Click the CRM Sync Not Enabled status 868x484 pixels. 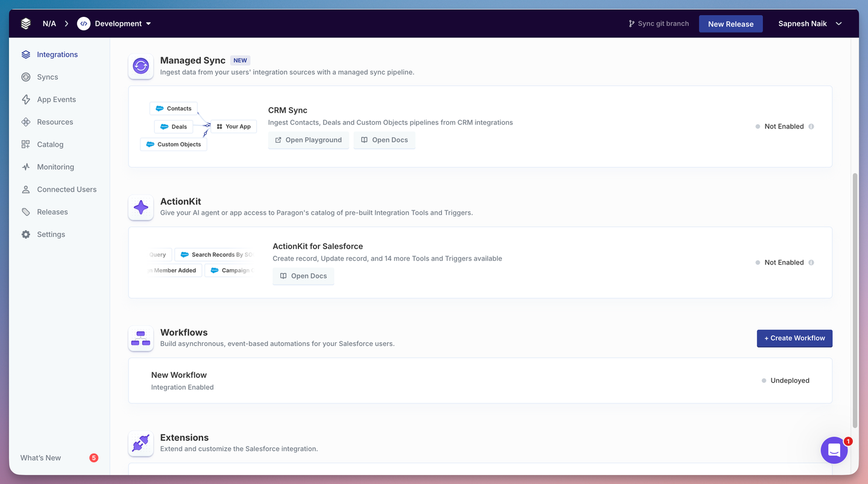coord(784,127)
